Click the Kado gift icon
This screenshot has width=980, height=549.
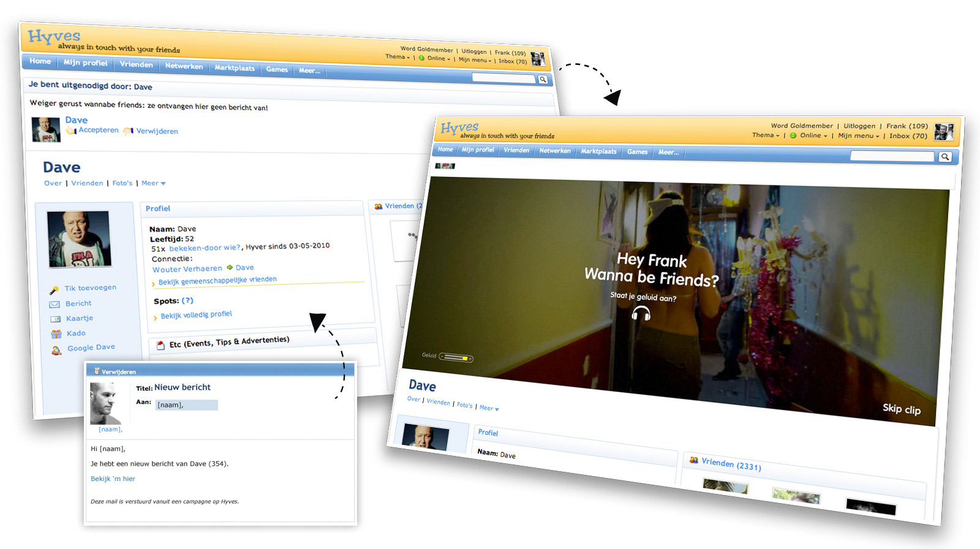(x=56, y=334)
